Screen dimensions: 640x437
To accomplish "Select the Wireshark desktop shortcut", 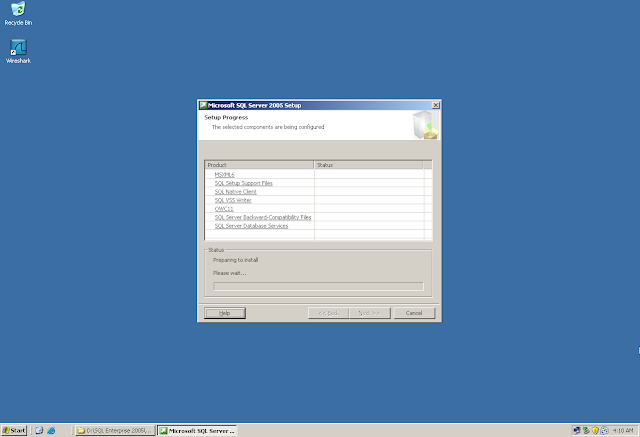I will click(x=18, y=51).
